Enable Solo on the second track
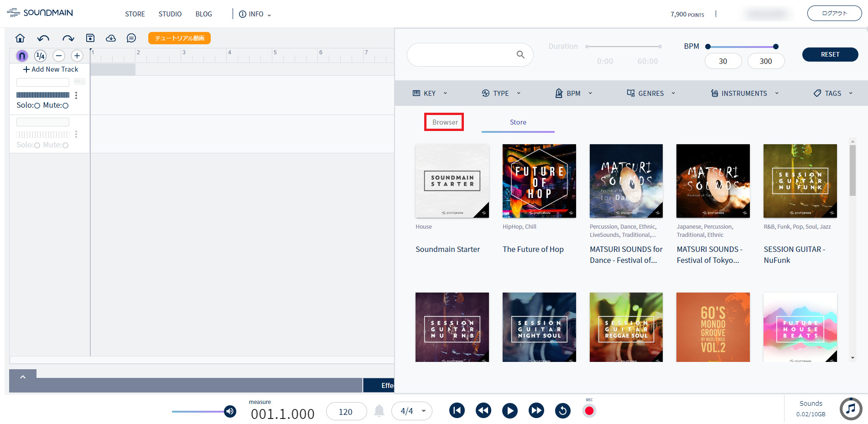This screenshot has height=424, width=868. tap(37, 146)
